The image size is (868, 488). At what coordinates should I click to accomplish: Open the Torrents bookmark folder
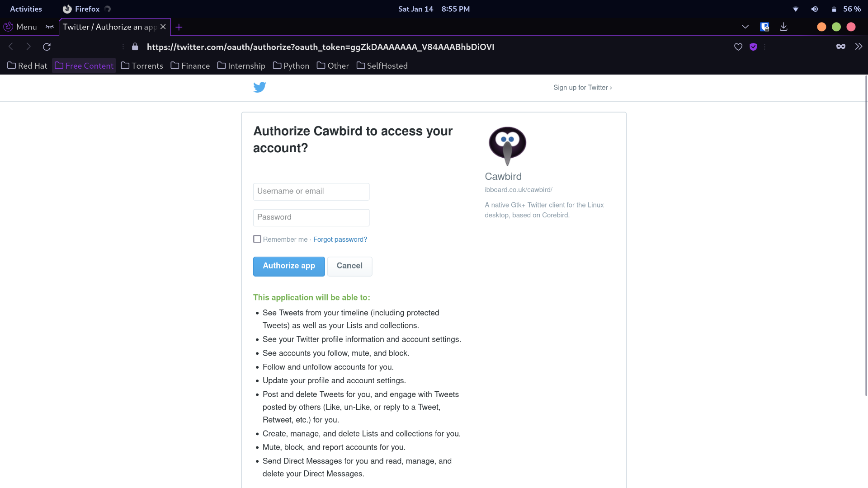click(142, 66)
